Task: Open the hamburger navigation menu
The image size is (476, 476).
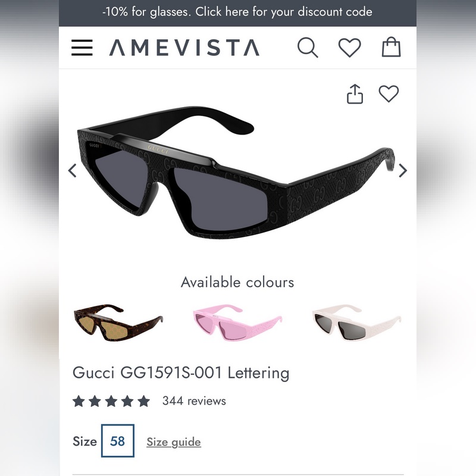Action: pyautogui.click(x=82, y=48)
